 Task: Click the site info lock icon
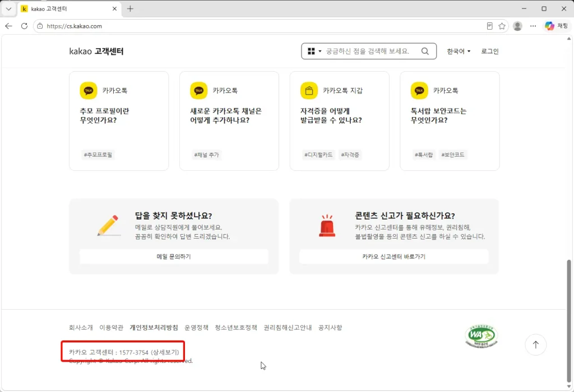tap(40, 26)
